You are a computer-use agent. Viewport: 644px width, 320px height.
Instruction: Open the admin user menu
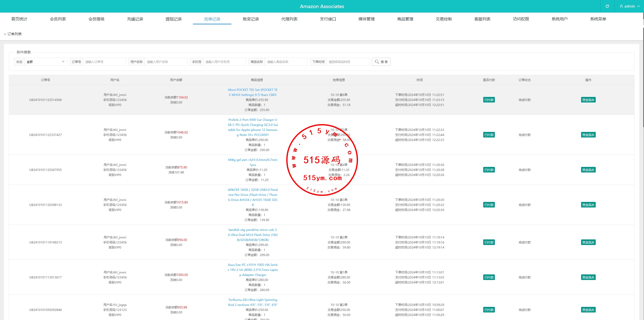point(629,6)
